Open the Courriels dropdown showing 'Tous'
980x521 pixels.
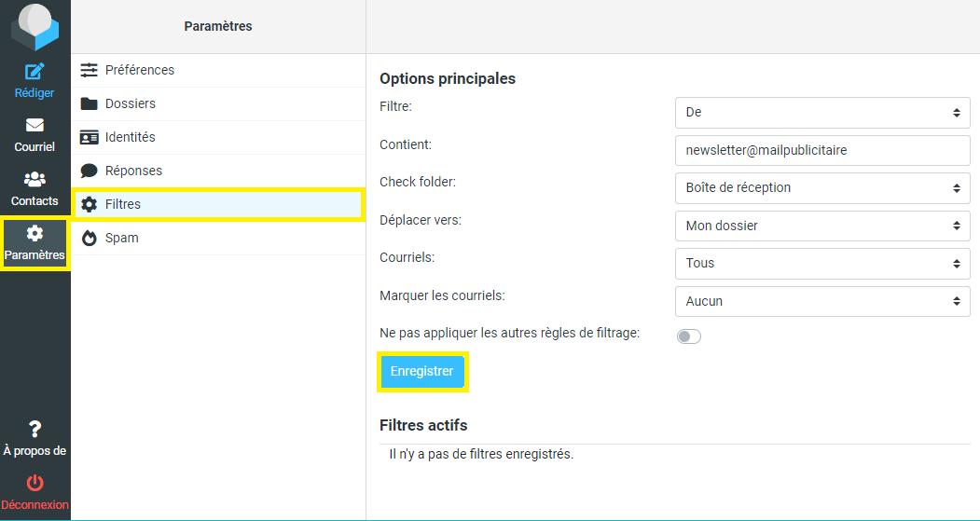(822, 263)
